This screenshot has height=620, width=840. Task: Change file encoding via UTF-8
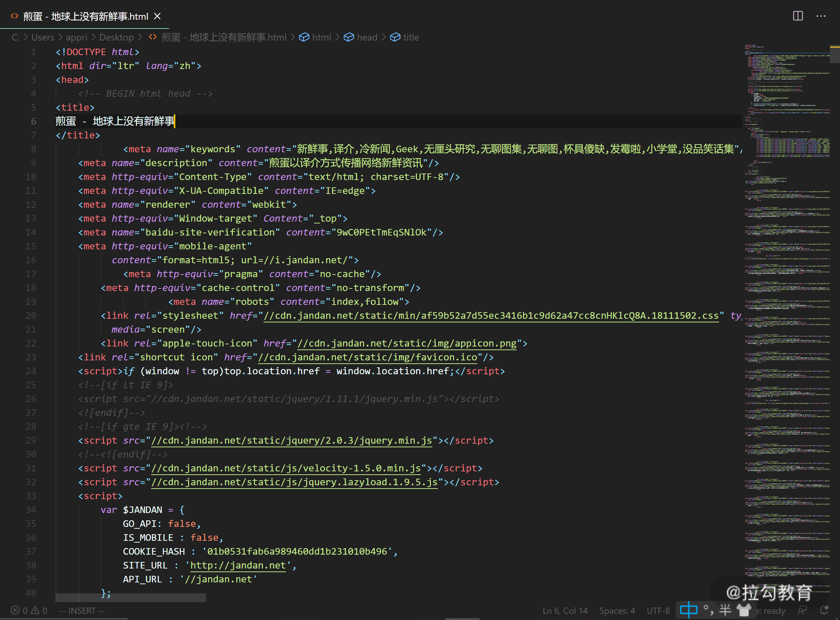click(x=658, y=611)
